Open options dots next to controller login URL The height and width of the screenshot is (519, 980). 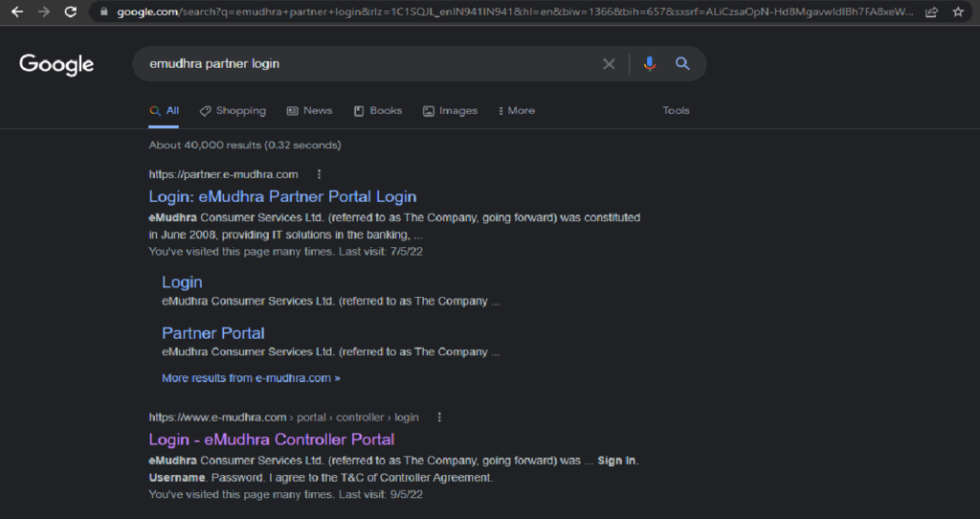[439, 417]
